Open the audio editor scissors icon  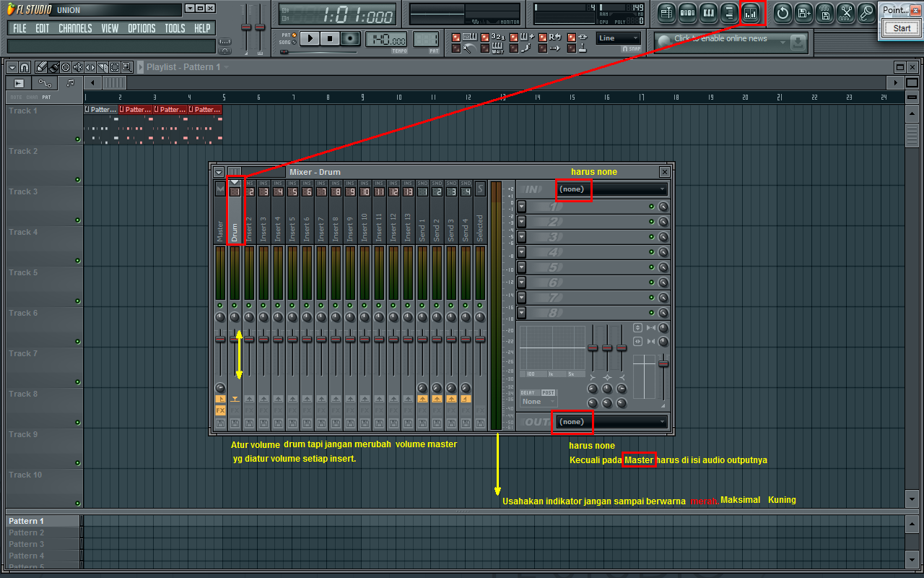(x=845, y=12)
